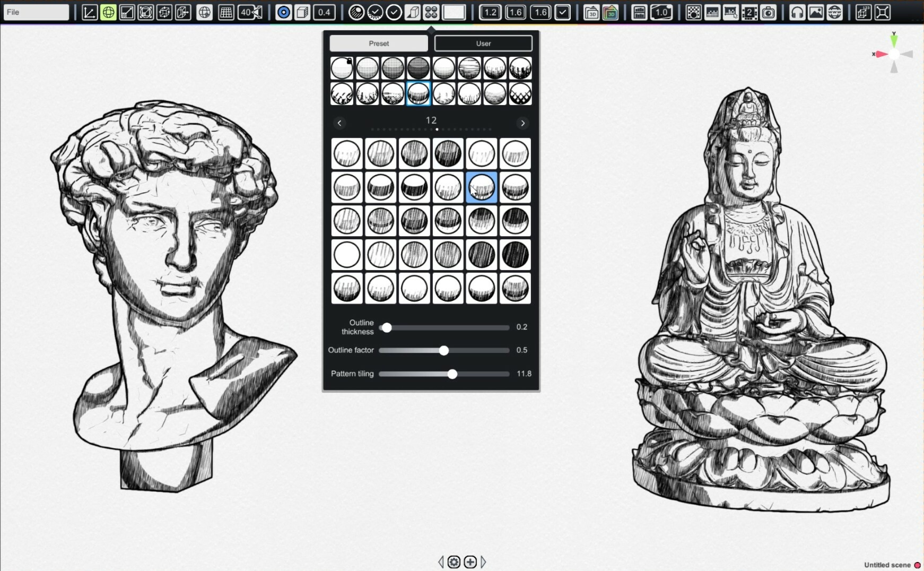Click the green highlighted globe icon
Image resolution: width=924 pixels, height=571 pixels.
click(x=108, y=12)
